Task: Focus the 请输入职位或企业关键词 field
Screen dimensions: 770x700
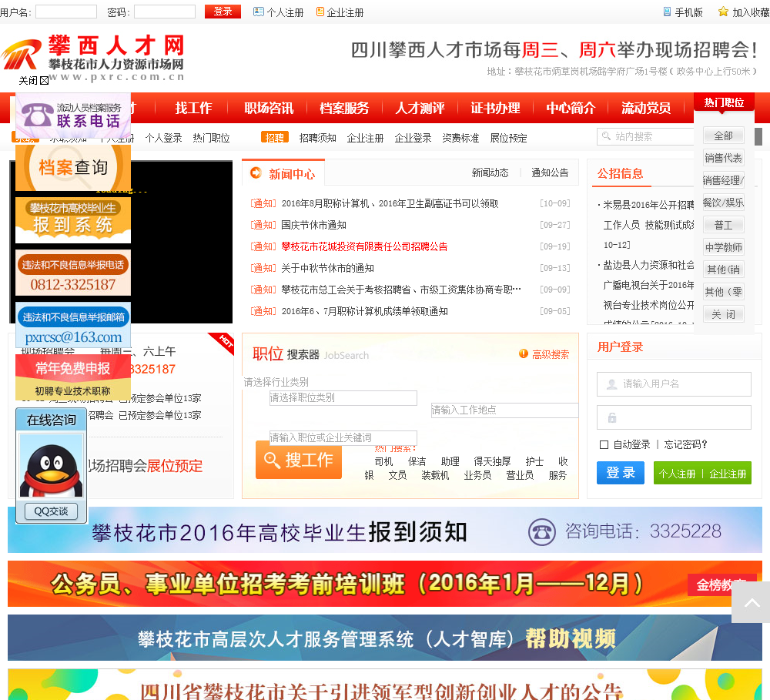Action: [x=343, y=437]
